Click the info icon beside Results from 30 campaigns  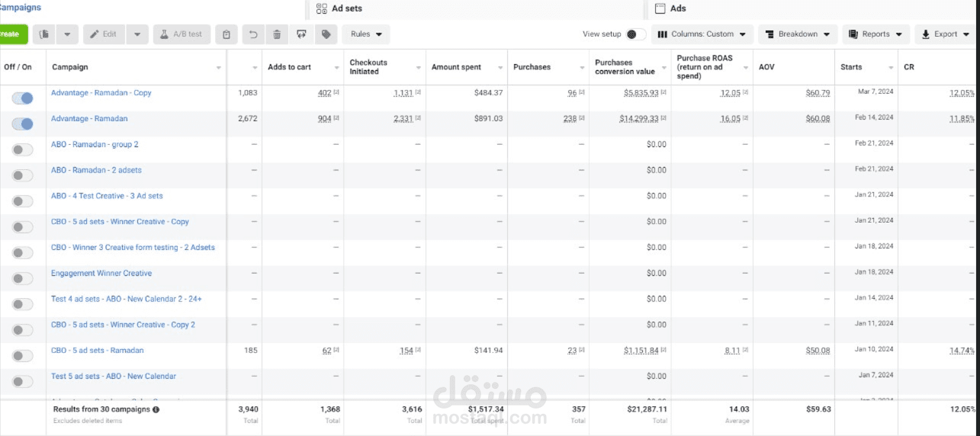(156, 409)
